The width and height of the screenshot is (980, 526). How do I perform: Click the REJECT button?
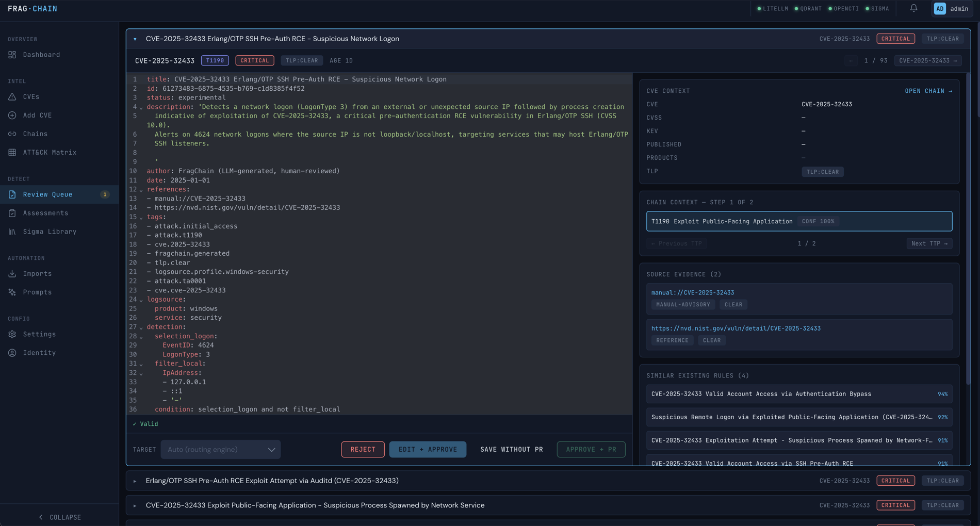coord(363,450)
